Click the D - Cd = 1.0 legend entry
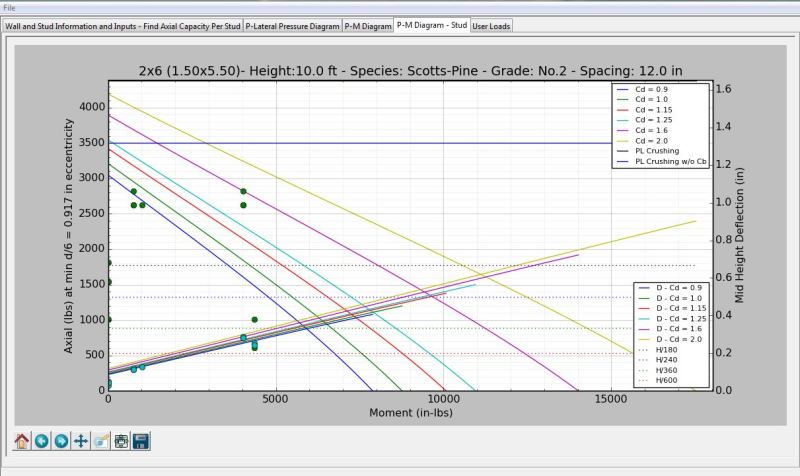800x476 pixels. [670, 298]
